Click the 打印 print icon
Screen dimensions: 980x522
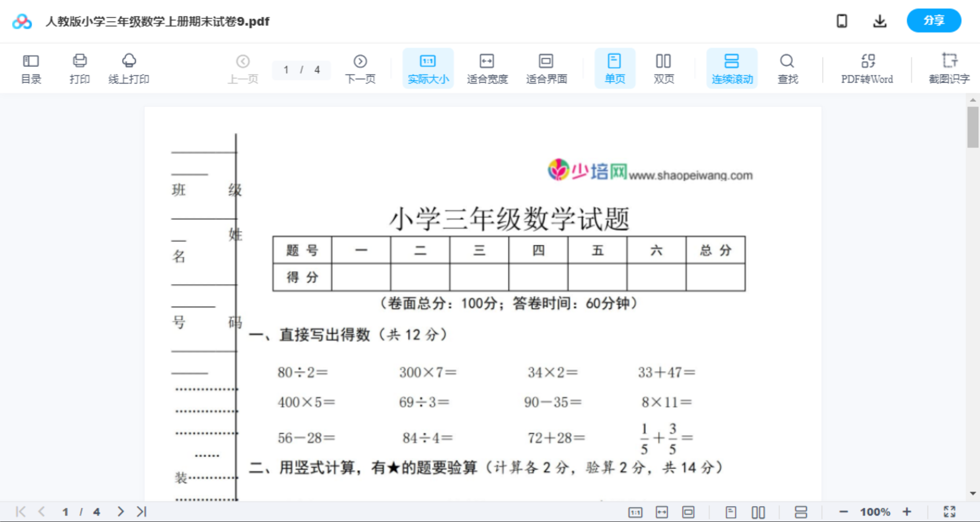[x=79, y=68]
